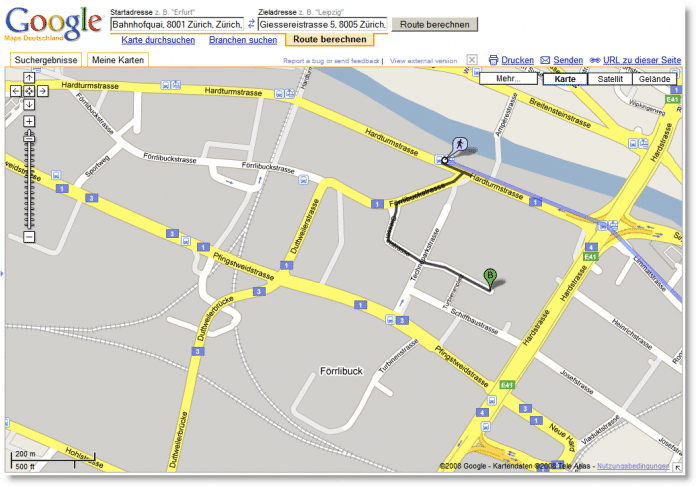Switch map view to Satellit
The width and height of the screenshot is (696, 486).
click(x=603, y=78)
